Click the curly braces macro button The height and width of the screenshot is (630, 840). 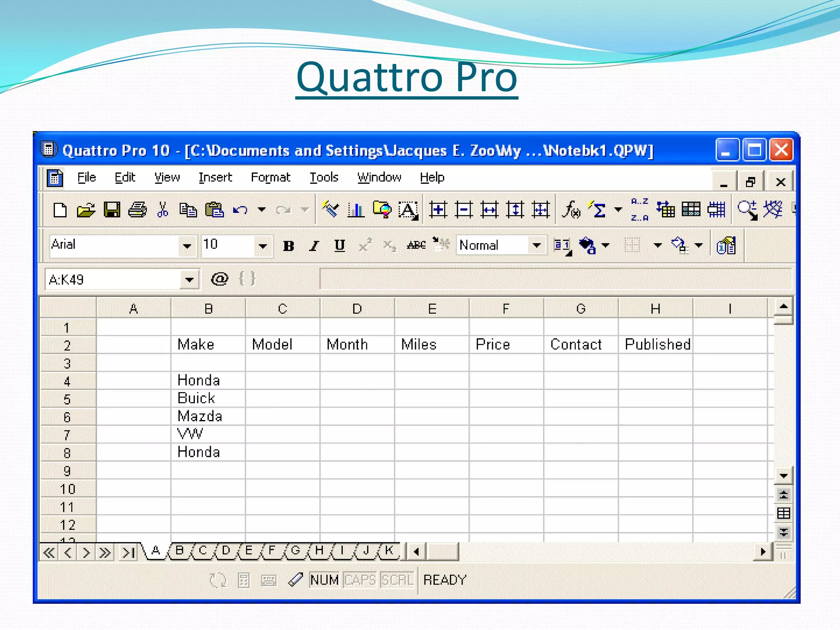click(247, 278)
